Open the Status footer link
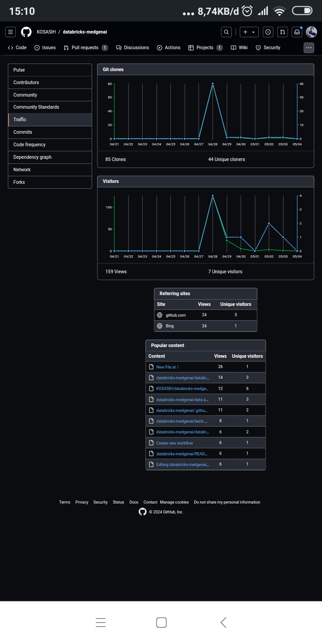The height and width of the screenshot is (644, 322). coord(119,502)
